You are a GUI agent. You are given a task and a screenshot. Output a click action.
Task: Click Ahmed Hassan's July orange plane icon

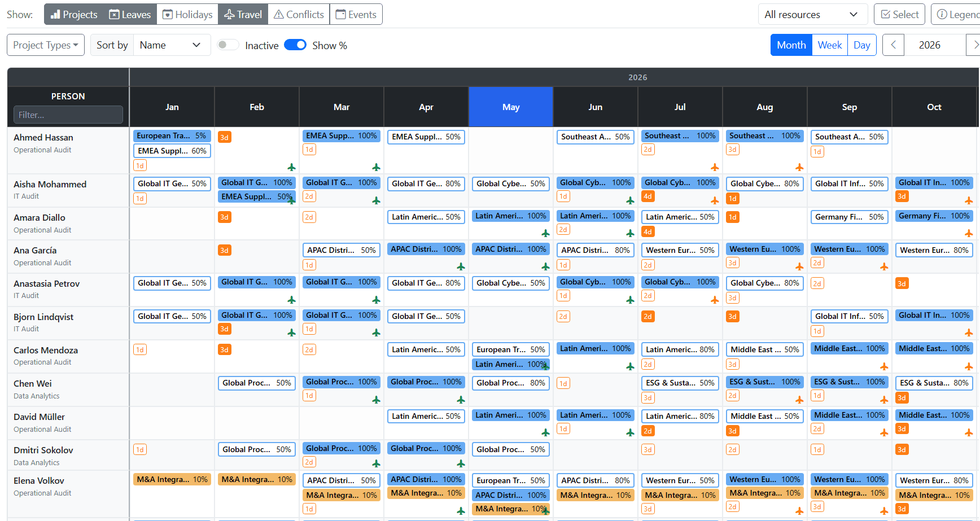coord(715,167)
